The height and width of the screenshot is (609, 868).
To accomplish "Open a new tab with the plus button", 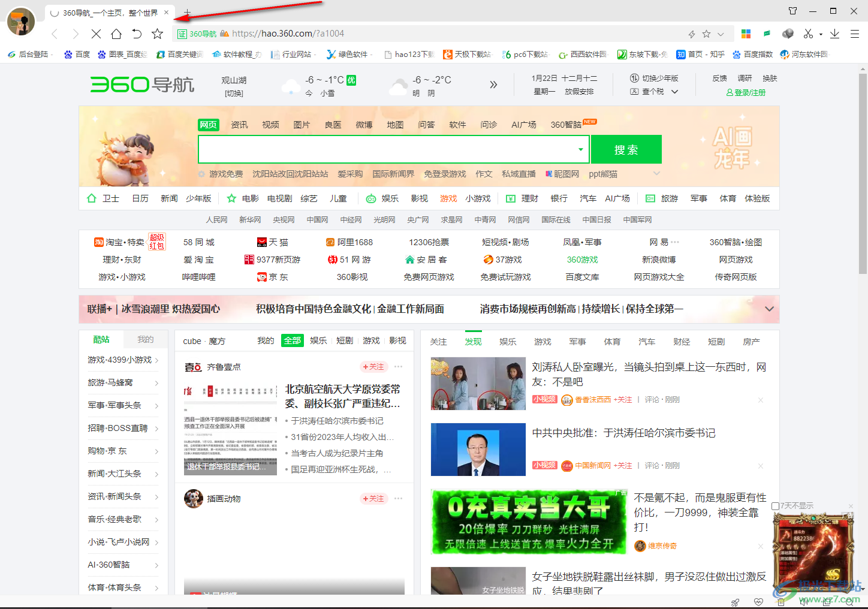I will point(187,12).
